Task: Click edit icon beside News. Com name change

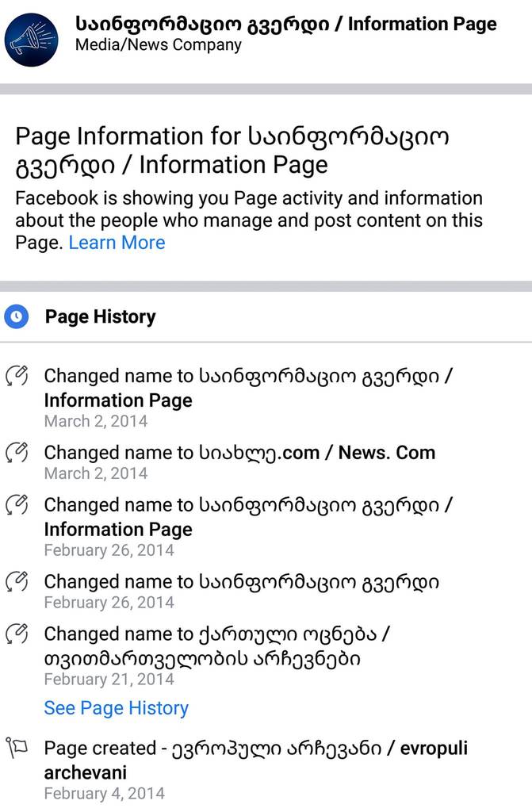Action: coord(17,453)
